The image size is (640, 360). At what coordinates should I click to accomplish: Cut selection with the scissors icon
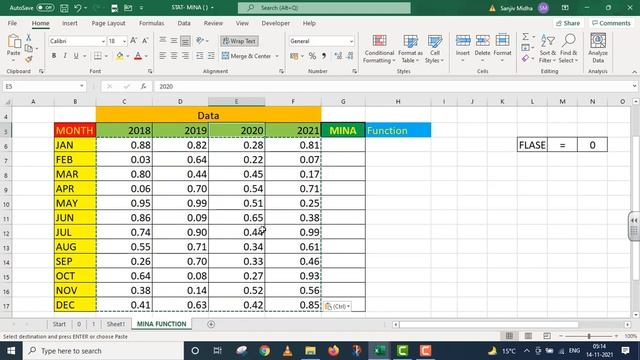[x=29, y=38]
